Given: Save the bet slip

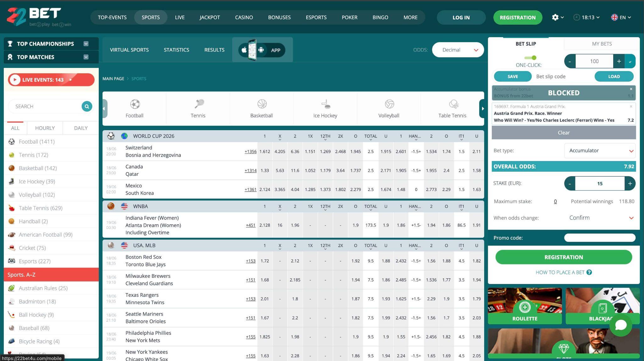Looking at the screenshot, I should 513,76.
